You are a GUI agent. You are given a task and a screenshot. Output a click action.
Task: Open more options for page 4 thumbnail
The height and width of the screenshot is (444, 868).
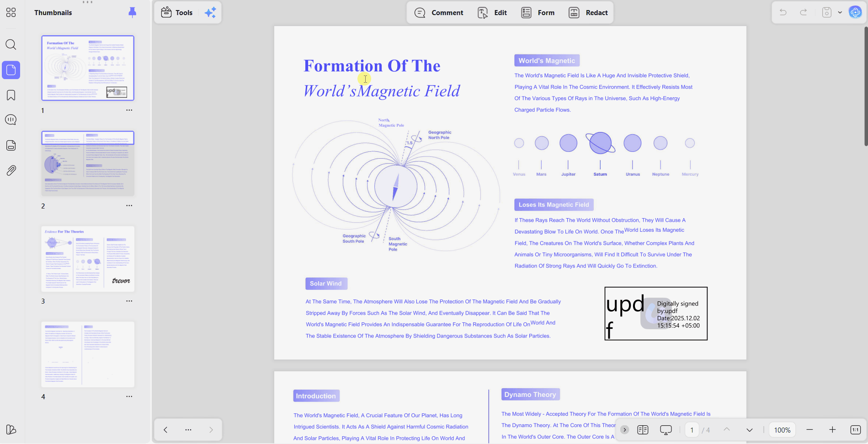[129, 396]
